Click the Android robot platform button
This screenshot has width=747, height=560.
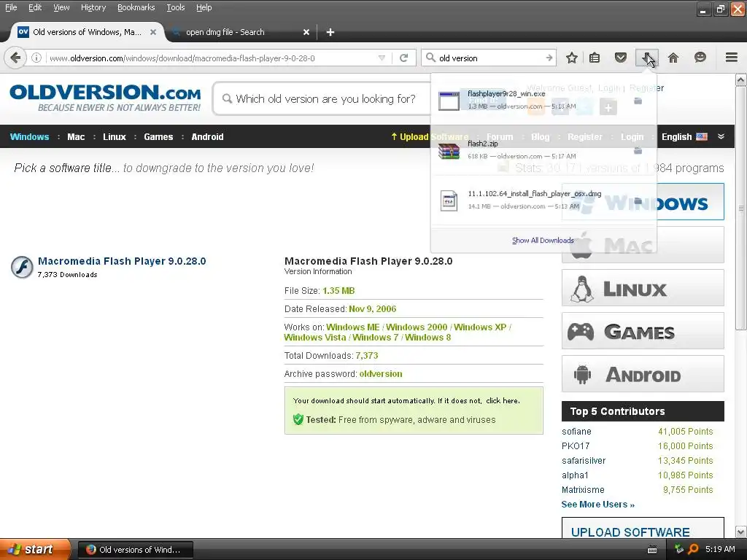tap(643, 374)
